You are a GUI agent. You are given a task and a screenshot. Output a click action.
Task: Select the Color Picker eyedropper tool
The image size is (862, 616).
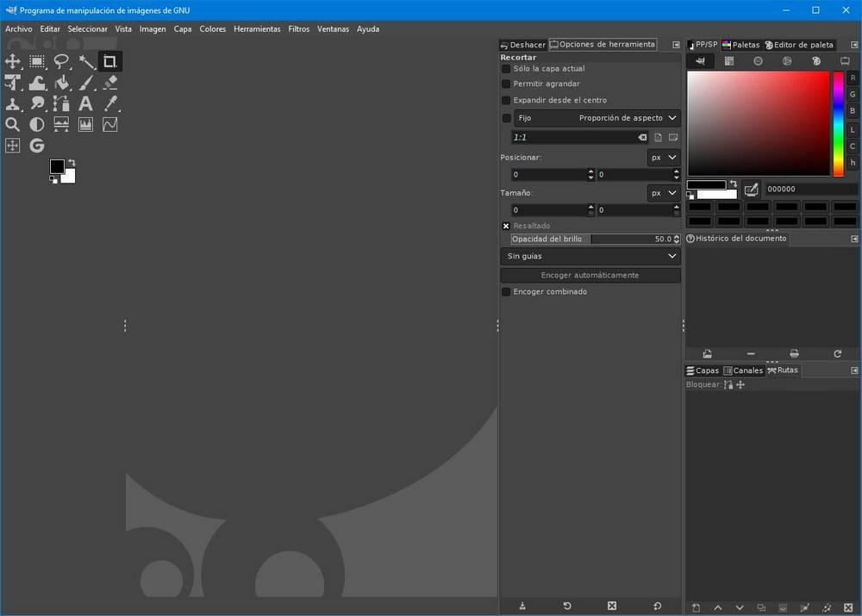tap(110, 103)
